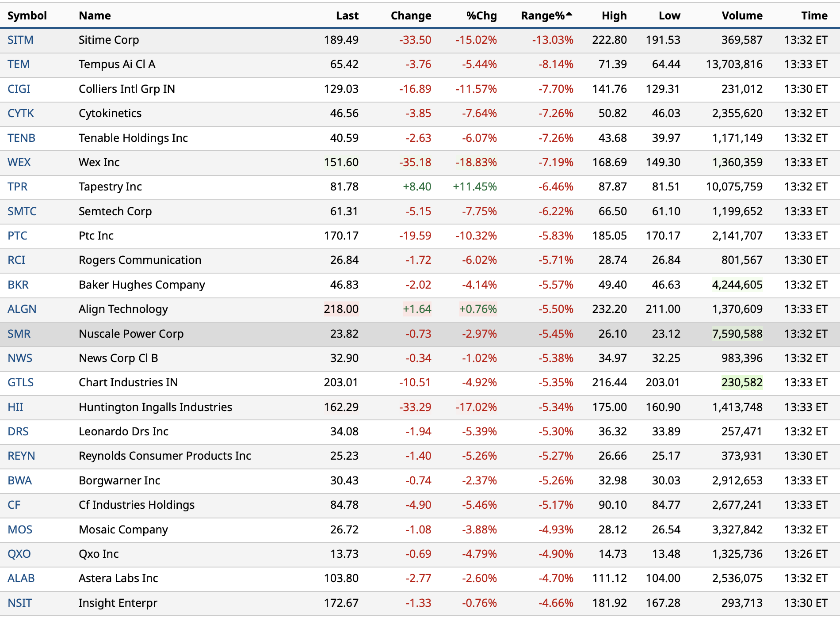Open the SITM ticker link
The image size is (840, 617).
(20, 40)
